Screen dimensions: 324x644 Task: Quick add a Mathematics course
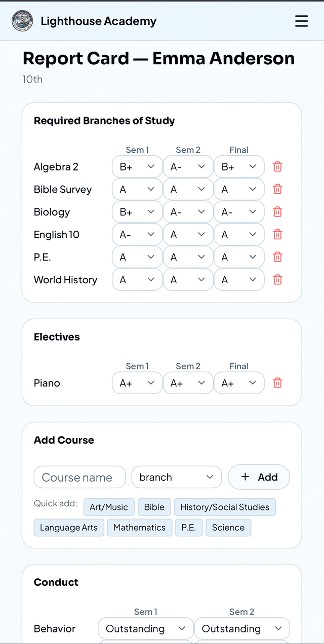tap(139, 528)
